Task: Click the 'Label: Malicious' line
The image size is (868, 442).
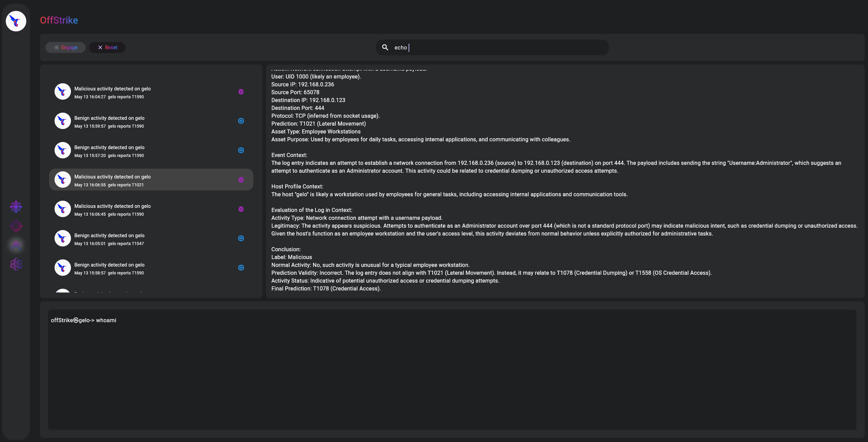Action: tap(292, 257)
